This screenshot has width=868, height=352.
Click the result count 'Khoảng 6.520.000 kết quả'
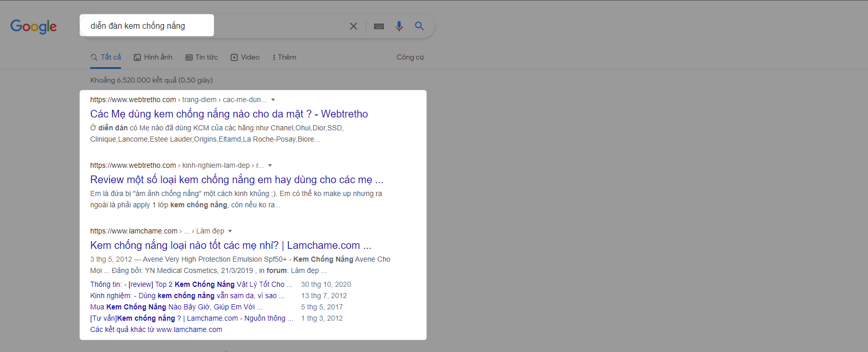152,80
